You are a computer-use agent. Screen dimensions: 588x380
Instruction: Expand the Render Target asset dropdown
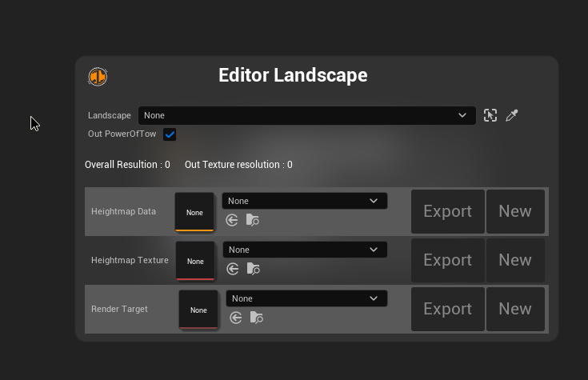[306, 298]
